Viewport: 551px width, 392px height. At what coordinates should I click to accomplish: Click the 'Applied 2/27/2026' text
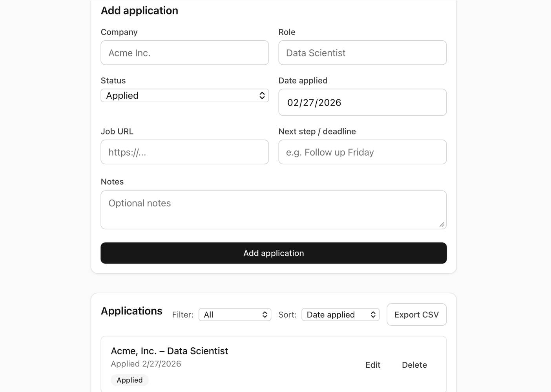pyautogui.click(x=146, y=364)
